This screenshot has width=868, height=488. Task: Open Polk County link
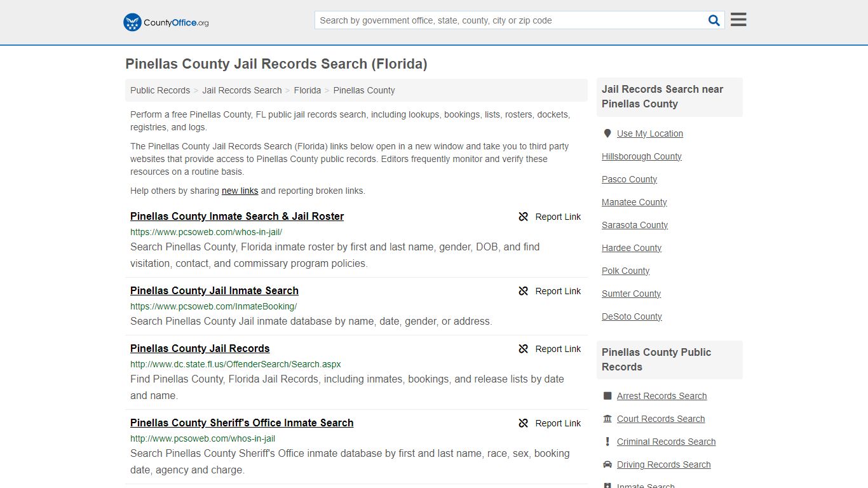625,271
